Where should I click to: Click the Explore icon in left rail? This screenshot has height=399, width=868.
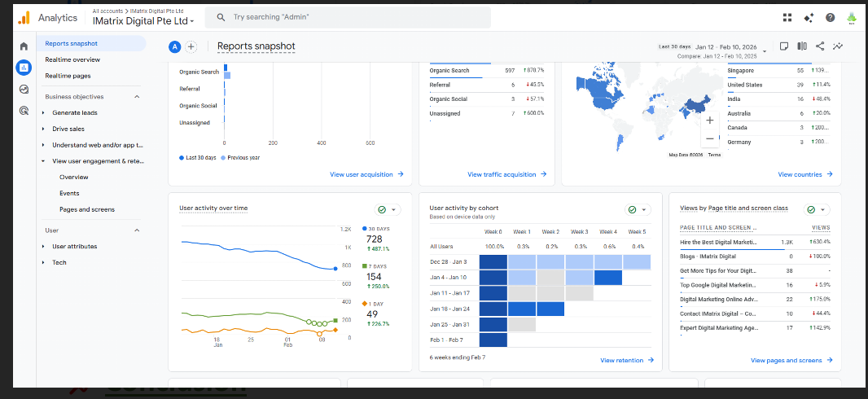tap(24, 89)
